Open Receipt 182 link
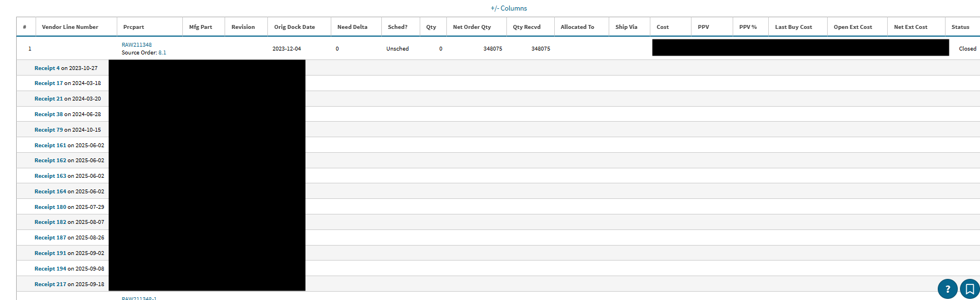 [x=50, y=222]
